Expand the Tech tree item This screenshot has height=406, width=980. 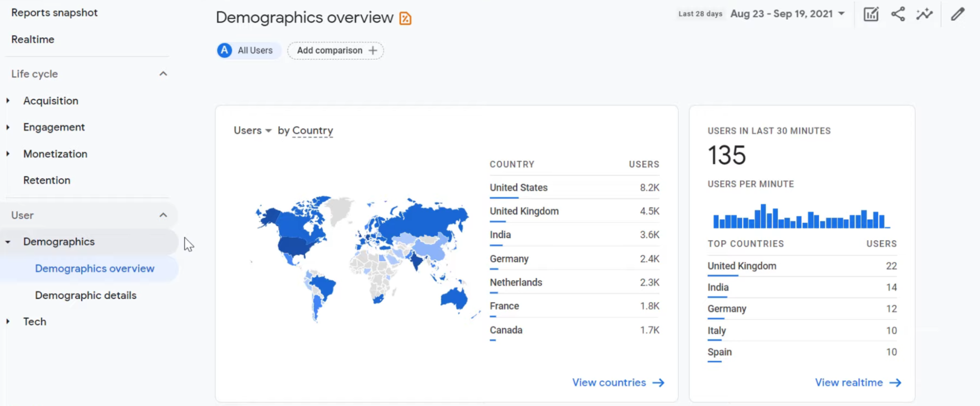tap(8, 322)
